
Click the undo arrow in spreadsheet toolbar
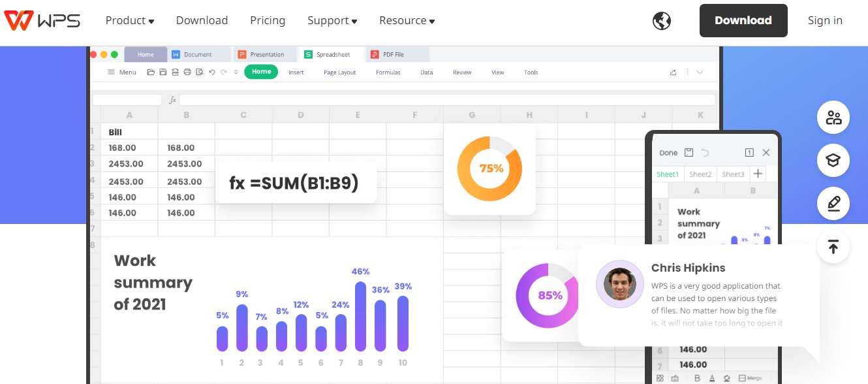point(211,72)
